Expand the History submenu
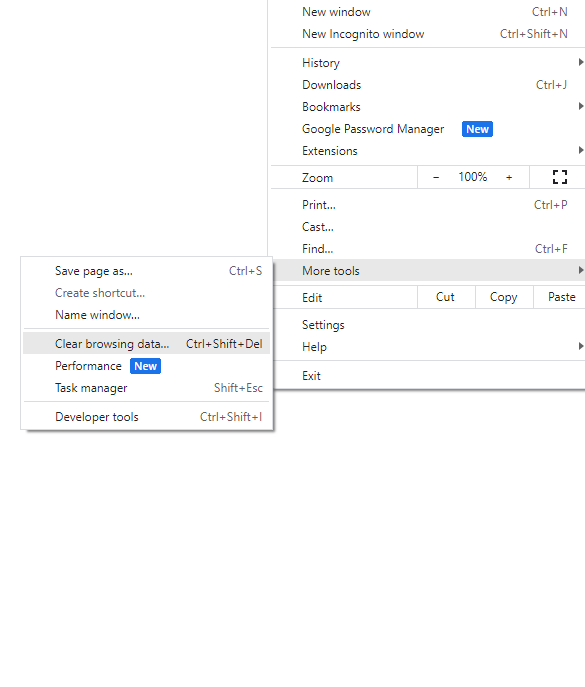Screen dimensions: 585x687 click(428, 63)
